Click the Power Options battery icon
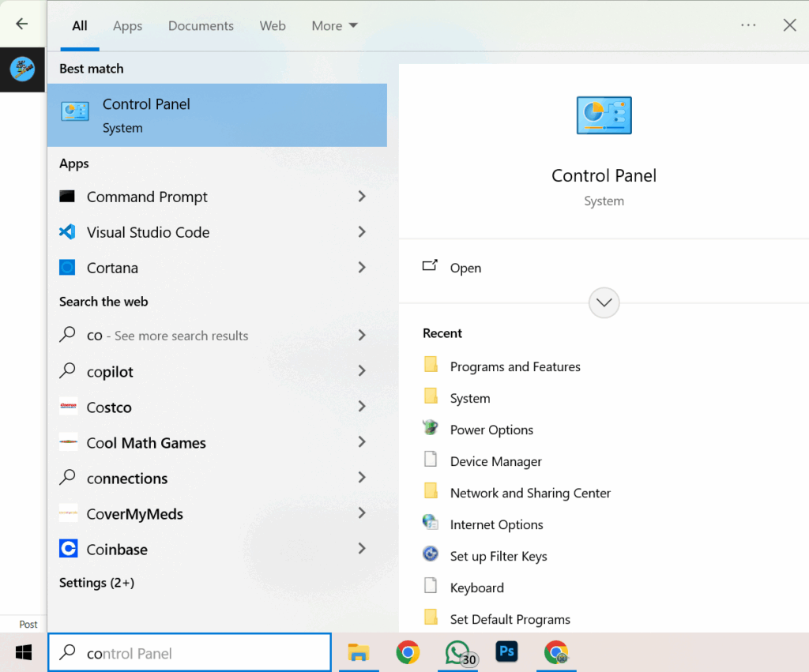Screen dimensions: 809x672 [x=431, y=427]
